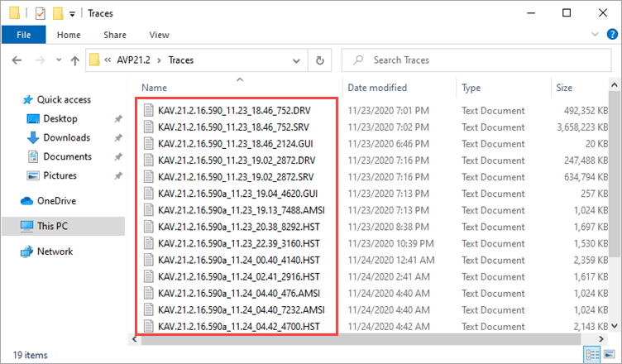Click the AVP21.2 breadcrumb in the address bar
This screenshot has height=364, width=622.
pos(133,60)
